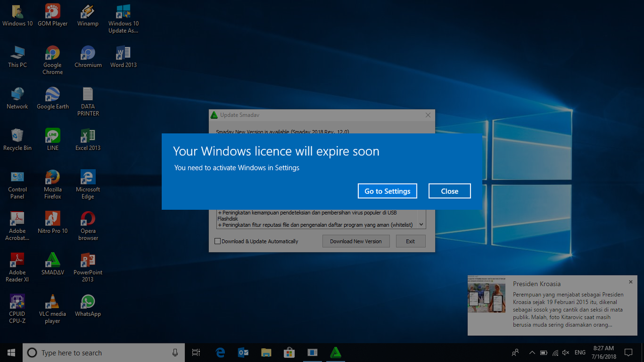Click the muted volume icon
The width and height of the screenshot is (644, 362).
click(x=566, y=352)
